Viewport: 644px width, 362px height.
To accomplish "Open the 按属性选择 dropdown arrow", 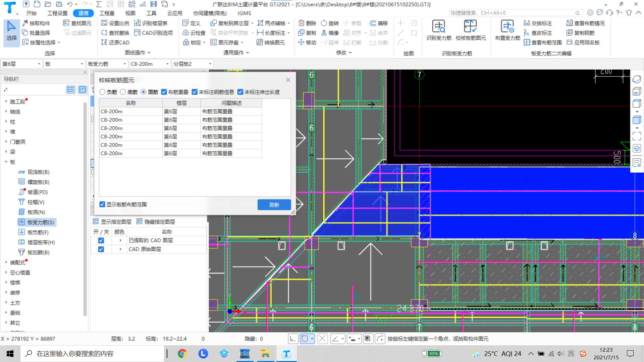I will click(59, 43).
